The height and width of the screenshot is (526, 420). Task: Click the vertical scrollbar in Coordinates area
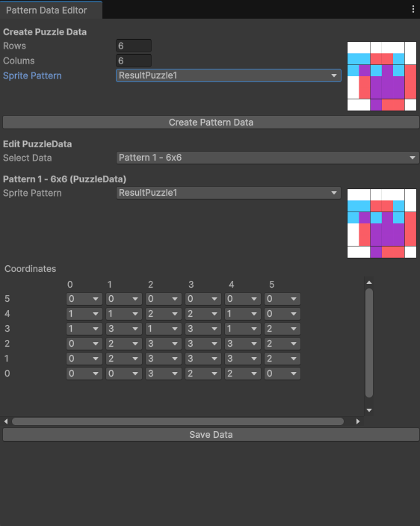pos(369,343)
